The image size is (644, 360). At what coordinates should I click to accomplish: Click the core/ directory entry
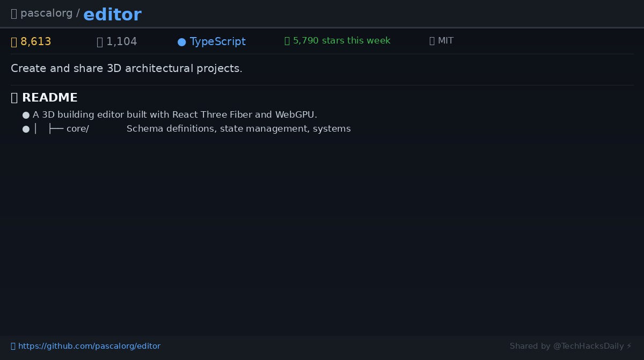[77, 129]
